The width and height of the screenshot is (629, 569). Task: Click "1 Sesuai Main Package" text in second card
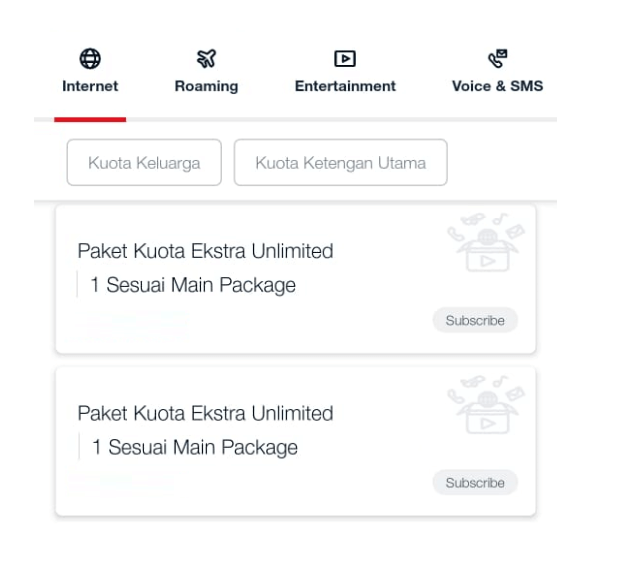195,447
